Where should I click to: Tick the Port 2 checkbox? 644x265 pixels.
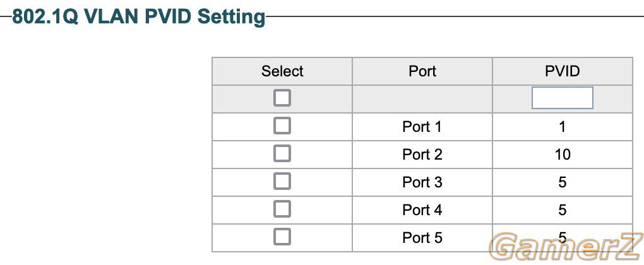282,153
